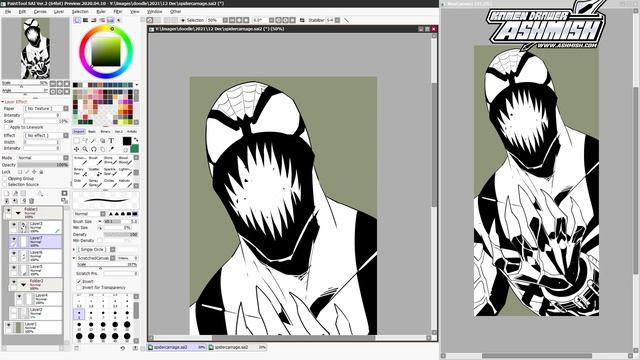This screenshot has width=640, height=360.
Task: Show the swatches panel icon
Action: (110, 20)
